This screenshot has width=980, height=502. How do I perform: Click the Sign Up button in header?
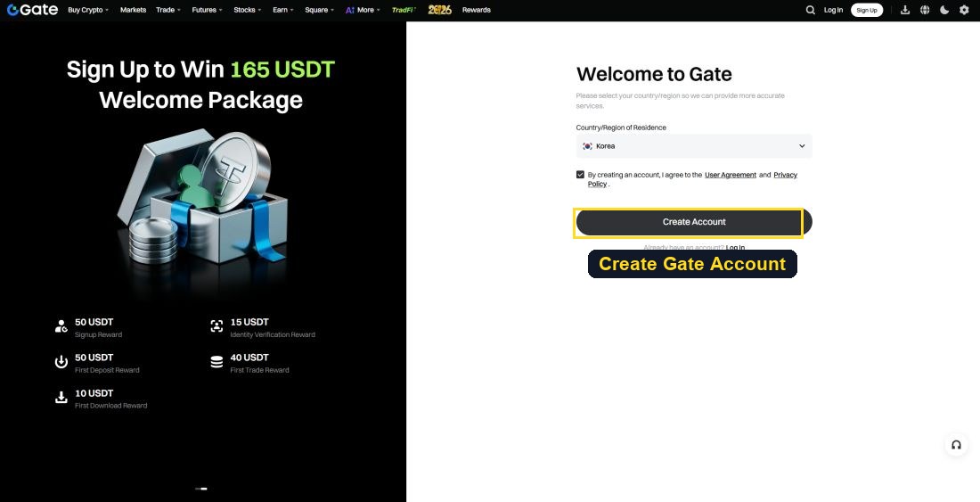click(x=867, y=10)
